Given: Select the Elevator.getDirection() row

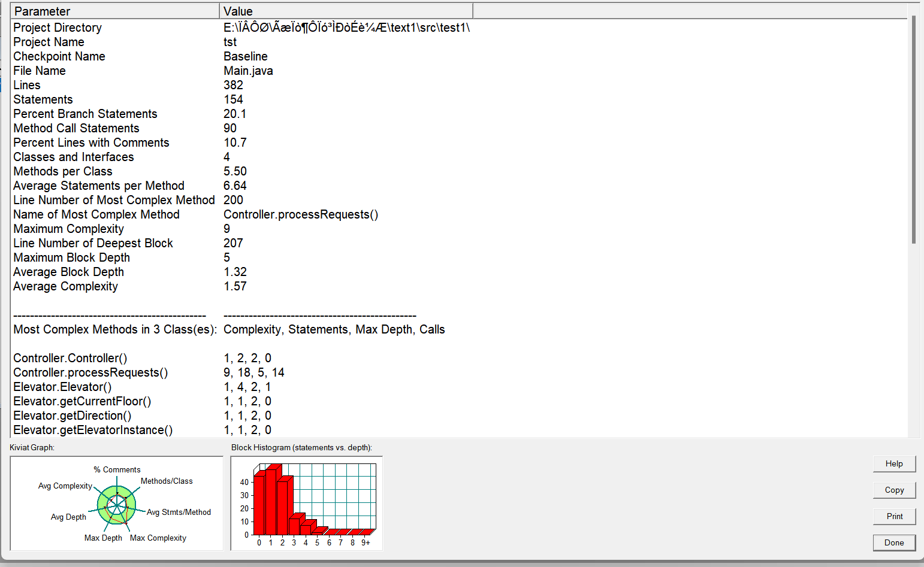Looking at the screenshot, I should coord(459,416).
